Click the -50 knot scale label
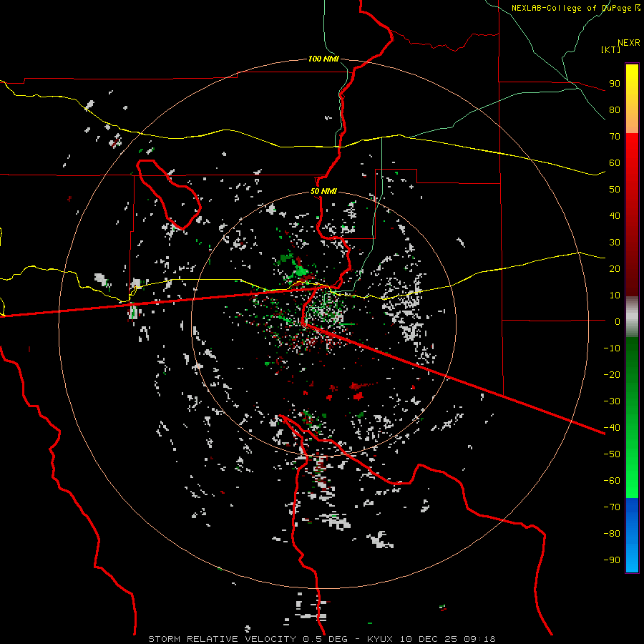This screenshot has width=644, height=644. (612, 454)
